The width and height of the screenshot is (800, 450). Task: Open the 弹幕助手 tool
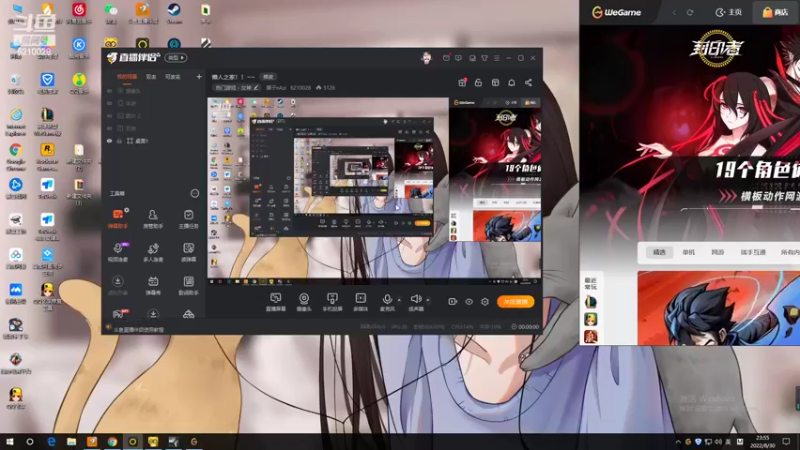(118, 218)
